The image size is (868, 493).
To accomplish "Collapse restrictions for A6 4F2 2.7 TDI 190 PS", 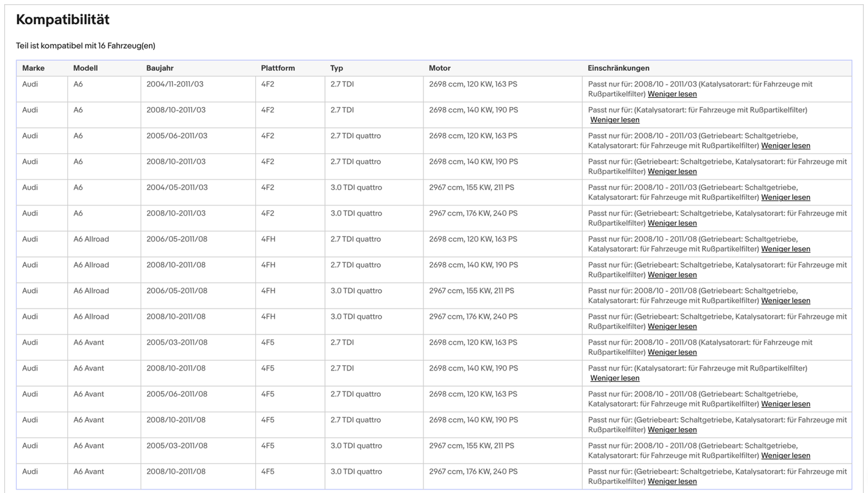I will pos(615,120).
